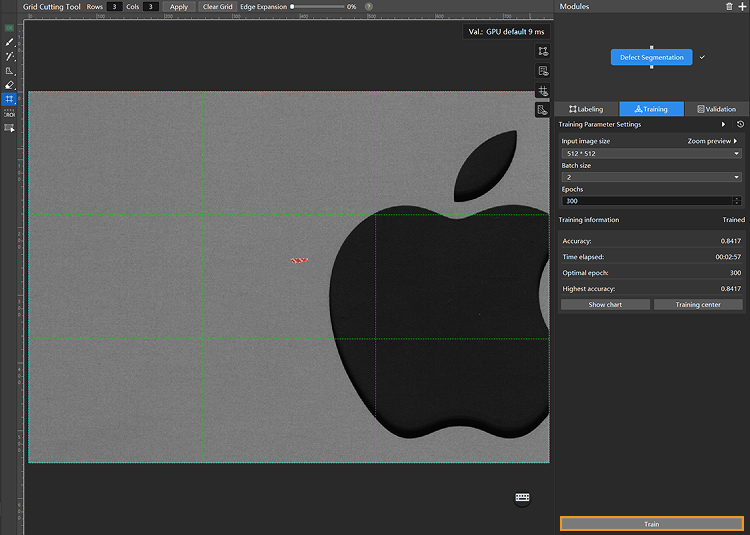Select the selection pointer tool at sidebar bottom

pos(9,128)
